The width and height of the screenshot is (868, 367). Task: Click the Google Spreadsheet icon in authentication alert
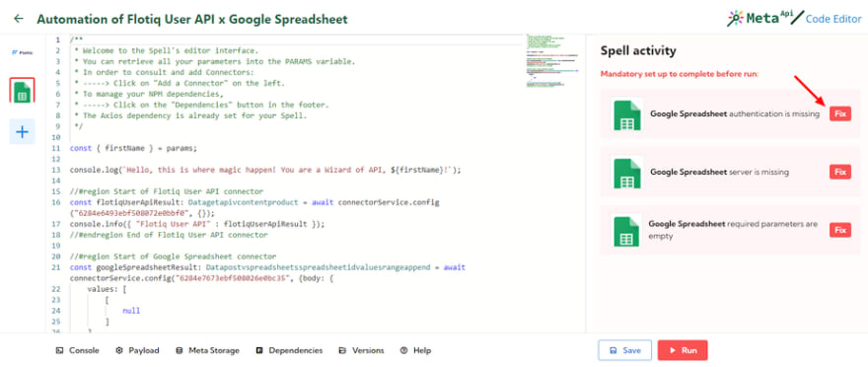627,114
